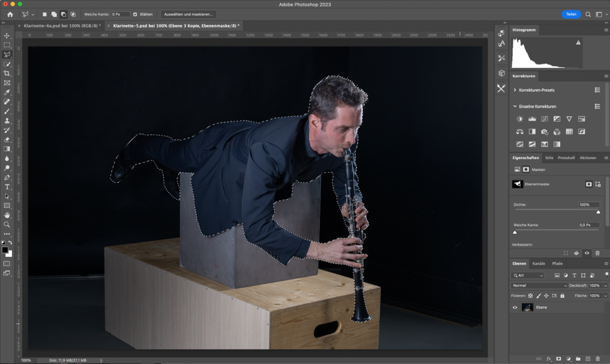Select the Blur tool
The height and width of the screenshot is (364, 610).
pos(7,158)
